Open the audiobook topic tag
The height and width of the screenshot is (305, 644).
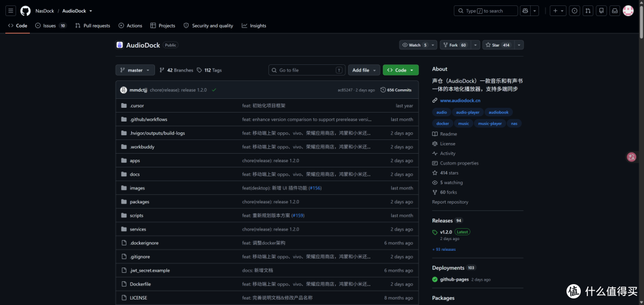pyautogui.click(x=499, y=112)
